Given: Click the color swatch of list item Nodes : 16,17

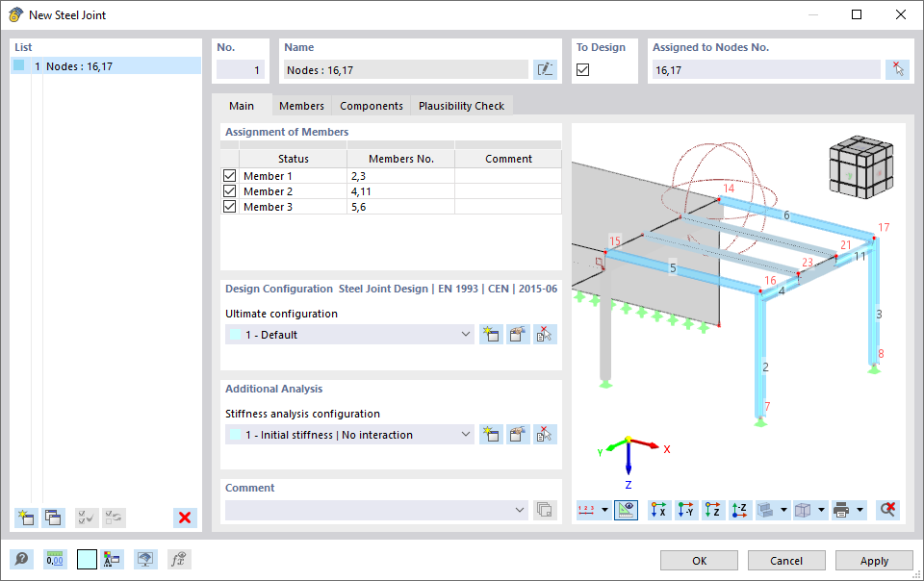Looking at the screenshot, I should click(19, 65).
